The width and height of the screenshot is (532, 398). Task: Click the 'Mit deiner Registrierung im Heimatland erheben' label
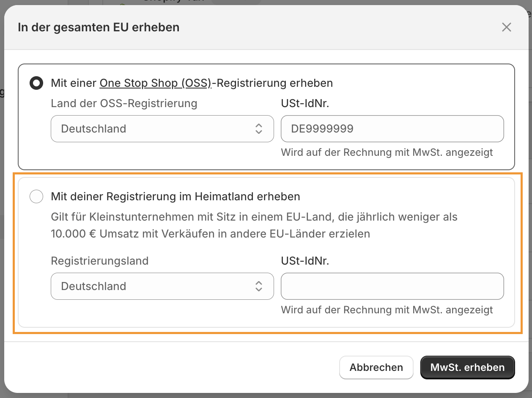[176, 196]
